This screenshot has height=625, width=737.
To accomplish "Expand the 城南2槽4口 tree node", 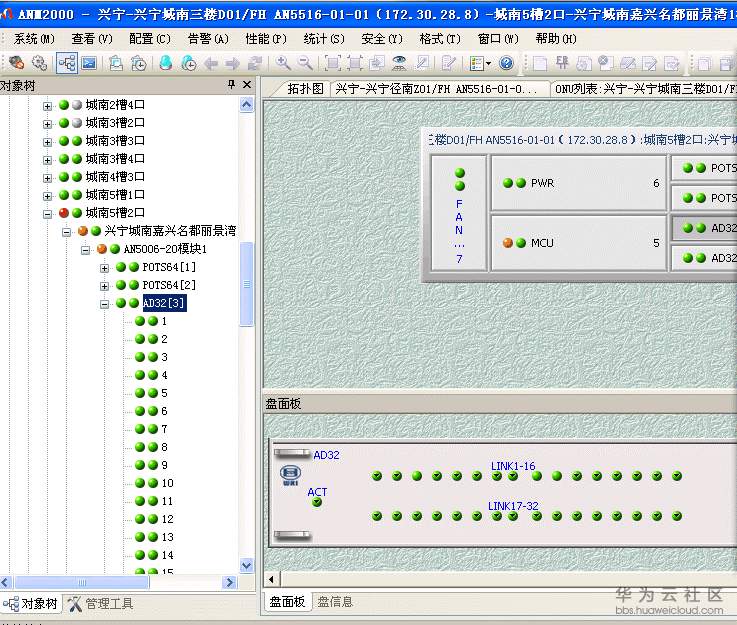I will click(47, 106).
